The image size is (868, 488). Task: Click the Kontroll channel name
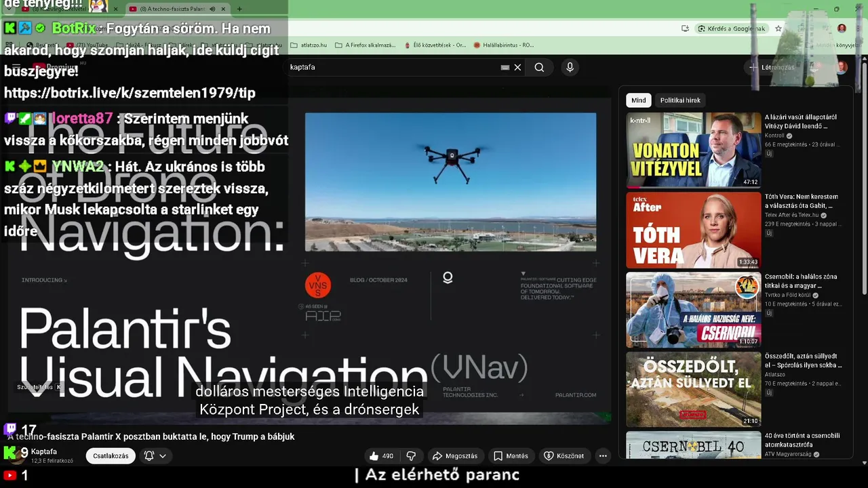774,136
